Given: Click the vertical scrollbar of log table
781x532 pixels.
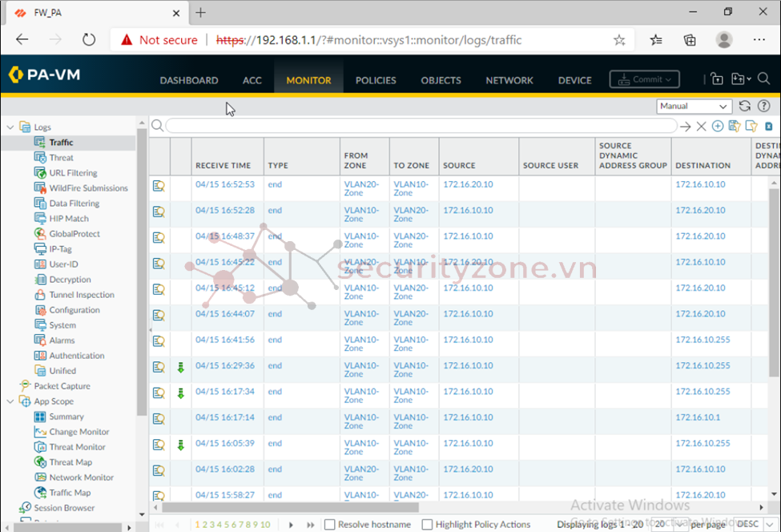Looking at the screenshot, I should point(774,283).
